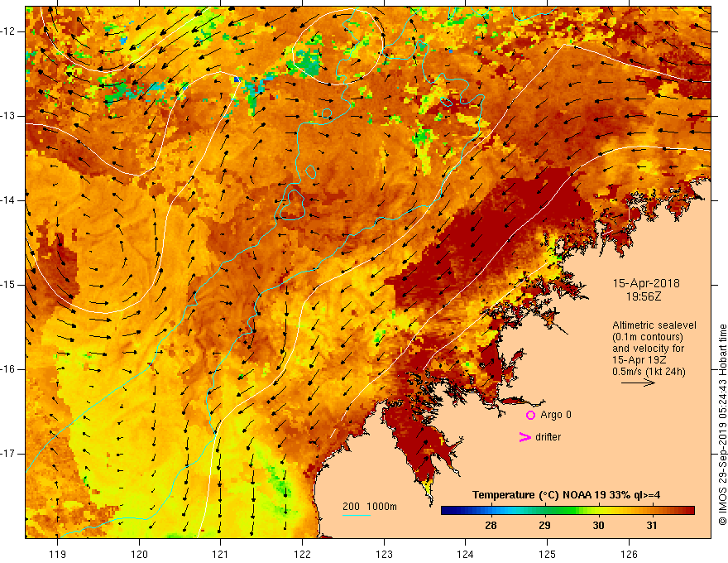Click the Temperature NOAA 19 title text
Image resolution: width=728 pixels, height=563 pixels.
[567, 495]
